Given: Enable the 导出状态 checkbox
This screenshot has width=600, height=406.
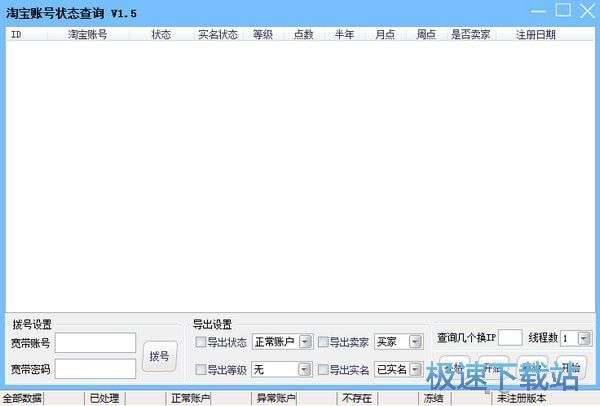Looking at the screenshot, I should [201, 342].
